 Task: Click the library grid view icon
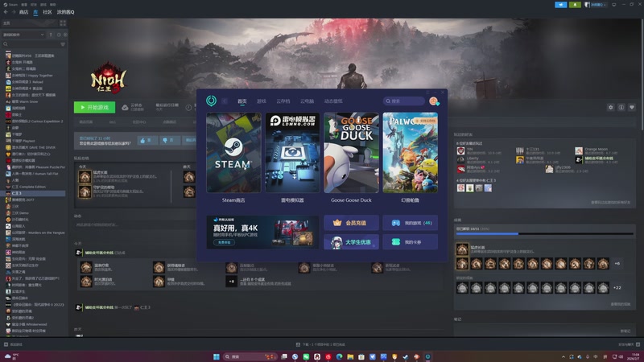coord(63,23)
